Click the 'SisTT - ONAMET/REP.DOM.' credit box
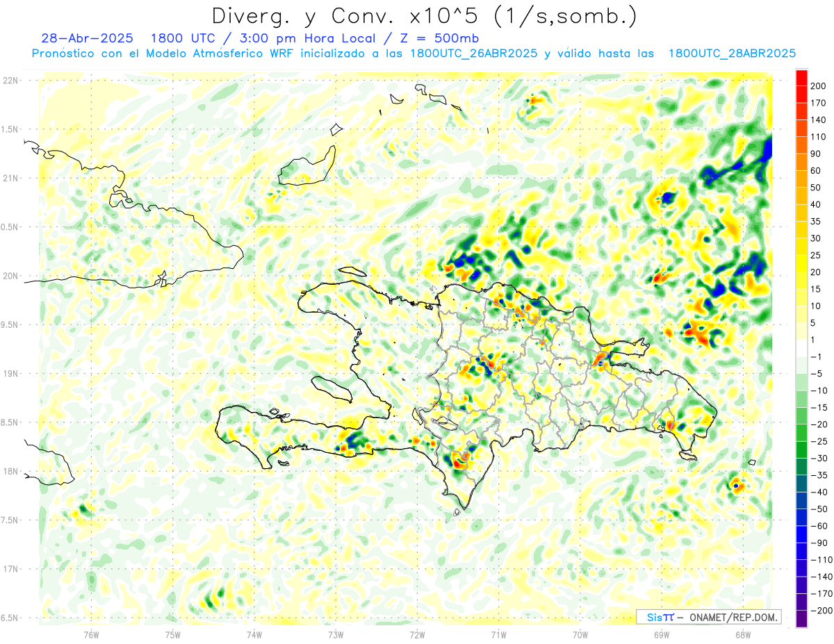This screenshot has height=644, width=834. pyautogui.click(x=708, y=617)
